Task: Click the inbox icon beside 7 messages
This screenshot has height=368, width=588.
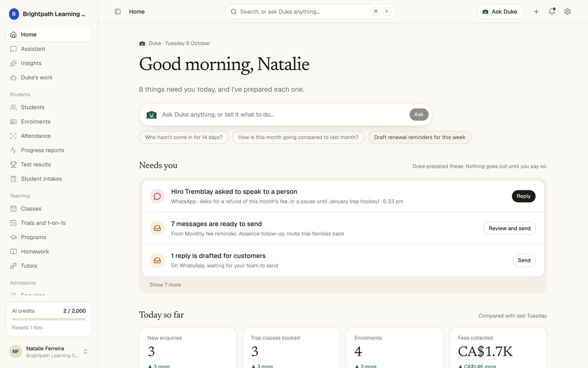Action: pyautogui.click(x=157, y=228)
